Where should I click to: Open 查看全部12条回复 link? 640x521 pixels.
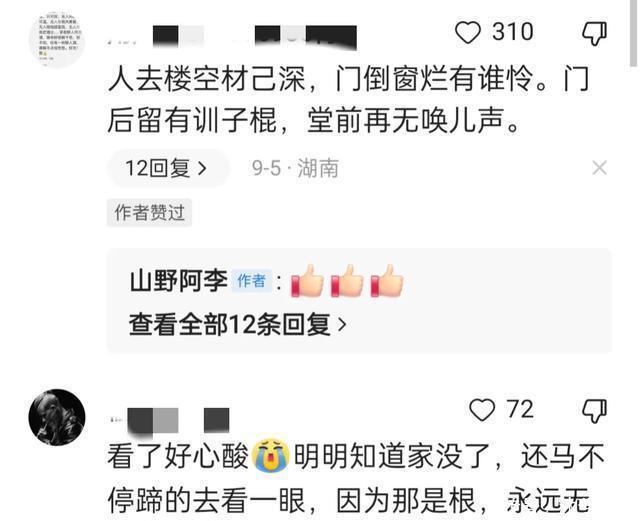[238, 325]
